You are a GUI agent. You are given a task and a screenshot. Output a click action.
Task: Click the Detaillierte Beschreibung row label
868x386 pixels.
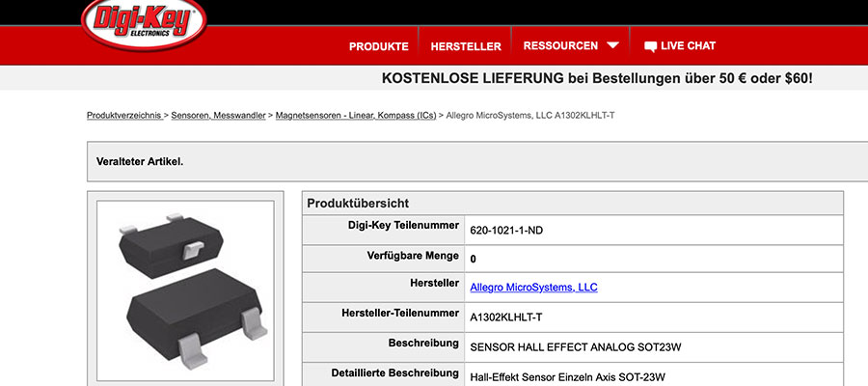395,372
